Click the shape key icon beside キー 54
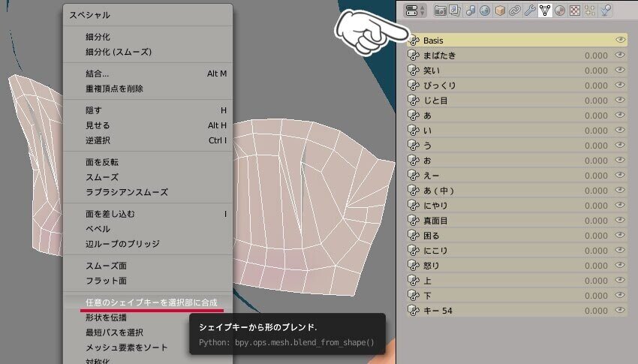The height and width of the screenshot is (364, 638). coord(414,311)
